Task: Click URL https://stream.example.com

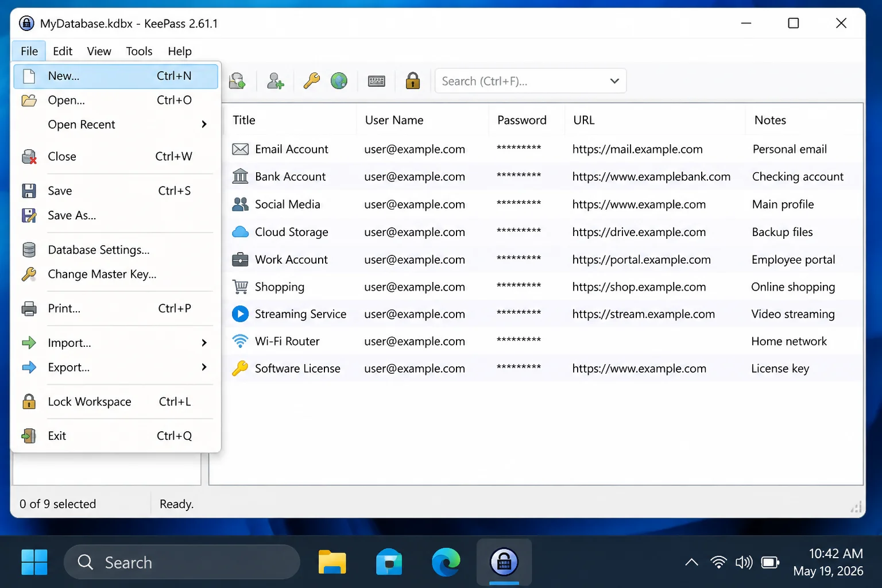Action: click(x=643, y=314)
